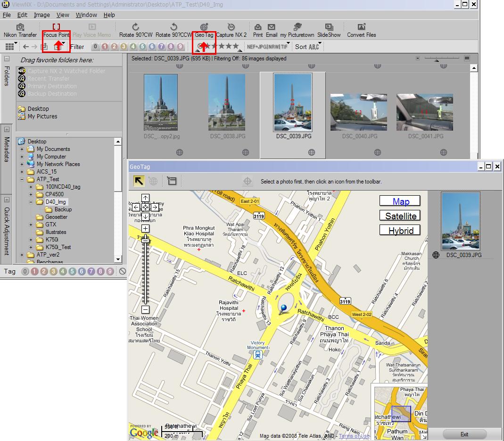Pan the map down with the down arrow

click(145, 216)
